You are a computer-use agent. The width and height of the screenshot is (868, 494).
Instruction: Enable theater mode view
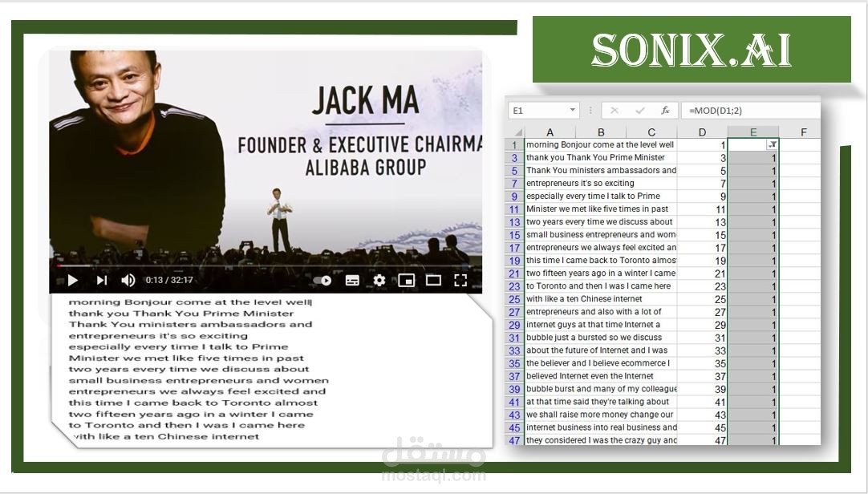click(433, 281)
